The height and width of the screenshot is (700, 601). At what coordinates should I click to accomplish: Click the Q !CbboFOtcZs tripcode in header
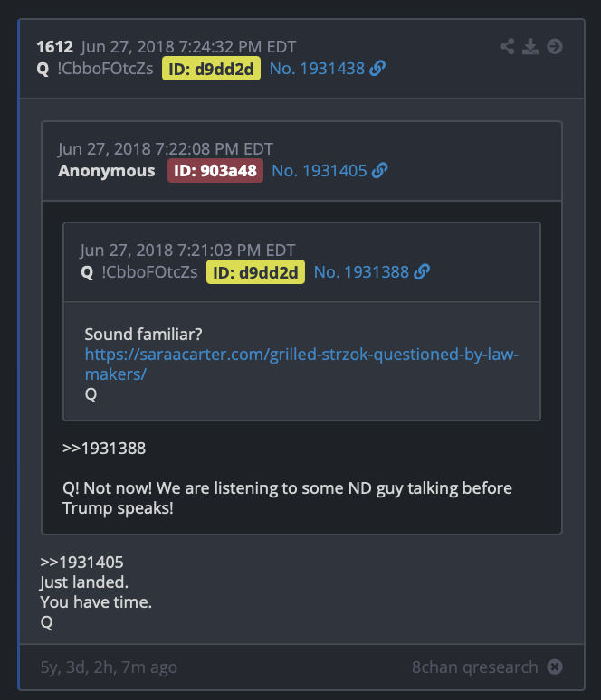[x=95, y=69]
